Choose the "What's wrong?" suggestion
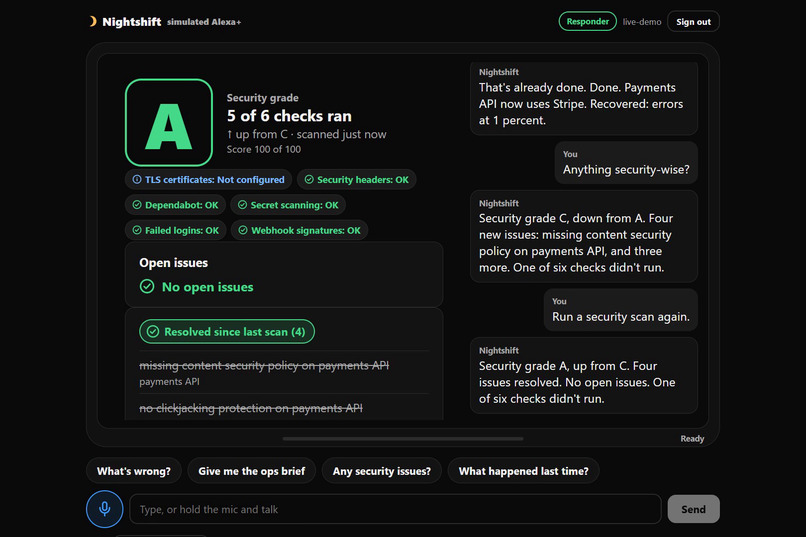806x537 pixels. (x=134, y=471)
